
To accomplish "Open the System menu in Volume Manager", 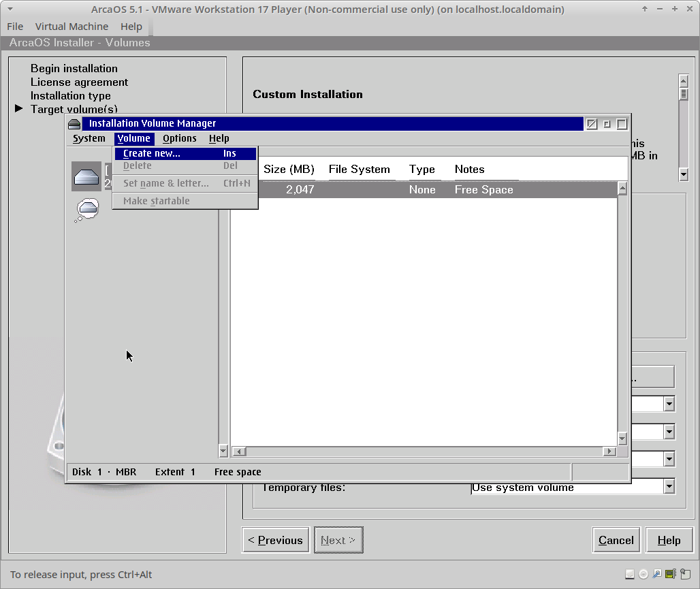I will [89, 138].
